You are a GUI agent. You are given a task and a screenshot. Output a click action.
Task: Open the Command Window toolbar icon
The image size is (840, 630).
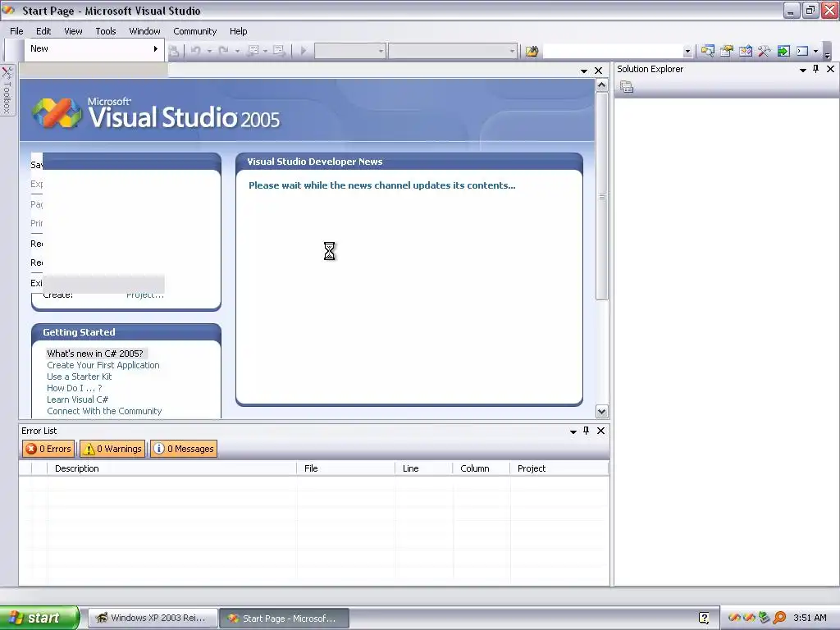tap(802, 51)
